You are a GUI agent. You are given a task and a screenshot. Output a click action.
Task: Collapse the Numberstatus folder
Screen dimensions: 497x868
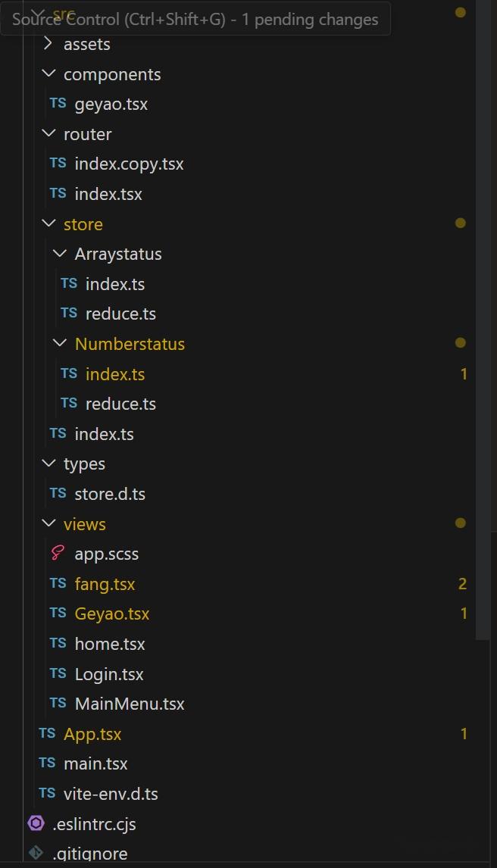pyautogui.click(x=60, y=343)
